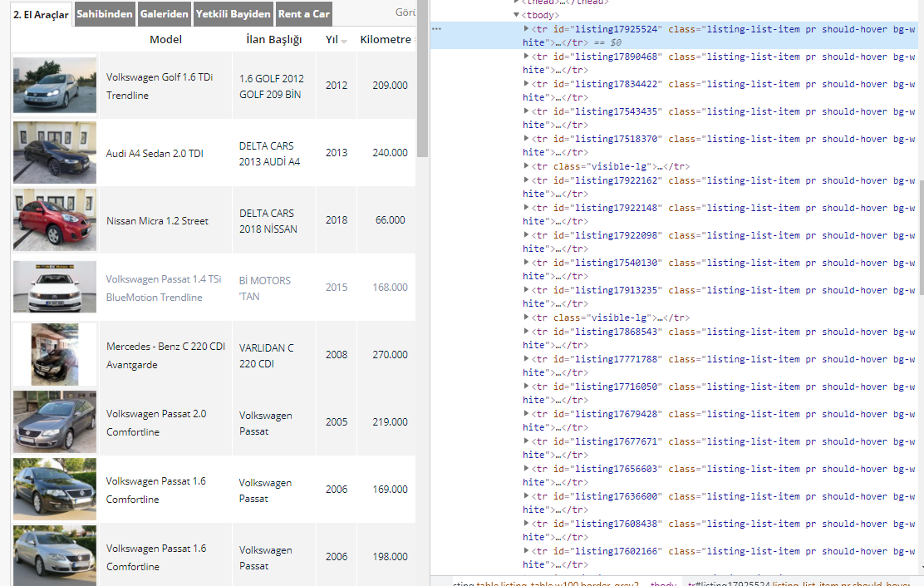Open the red Nissan Micra thumbnail
The height and width of the screenshot is (586, 924).
55,220
